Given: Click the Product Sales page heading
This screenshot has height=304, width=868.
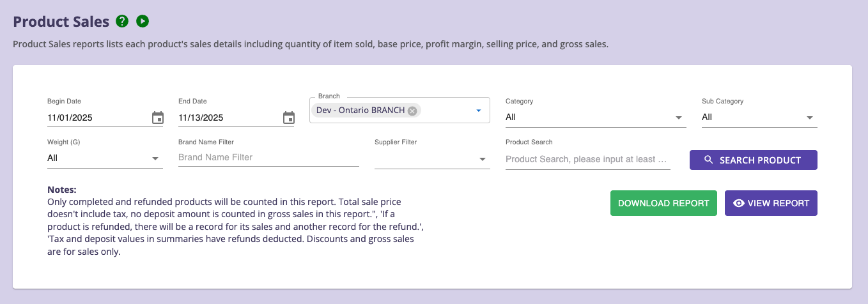Looking at the screenshot, I should pos(61,21).
